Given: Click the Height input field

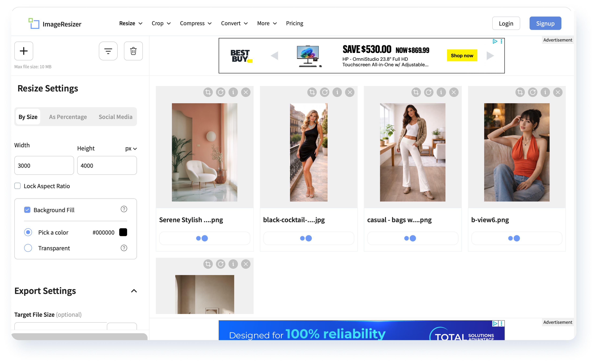Looking at the screenshot, I should click(x=107, y=165).
